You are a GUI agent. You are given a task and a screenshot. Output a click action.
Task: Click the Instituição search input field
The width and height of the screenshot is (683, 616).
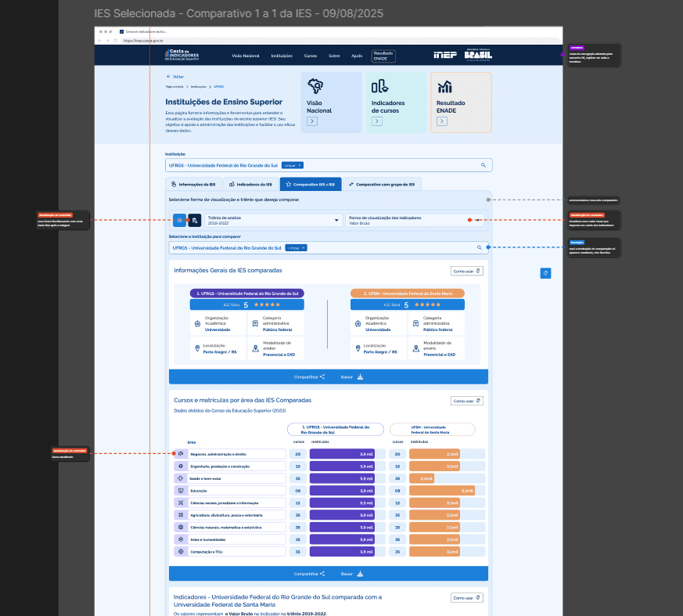329,165
